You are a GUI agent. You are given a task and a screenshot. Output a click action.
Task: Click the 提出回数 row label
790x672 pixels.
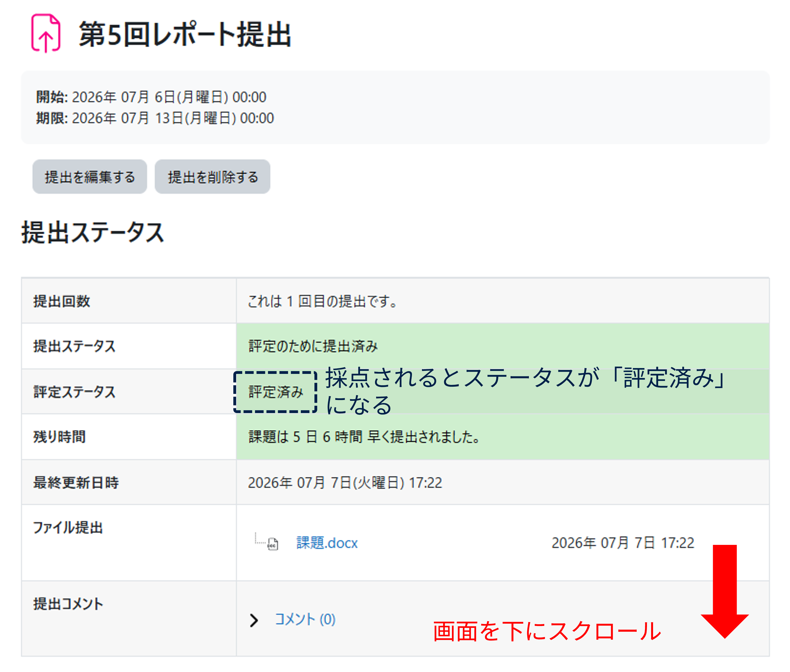[61, 301]
